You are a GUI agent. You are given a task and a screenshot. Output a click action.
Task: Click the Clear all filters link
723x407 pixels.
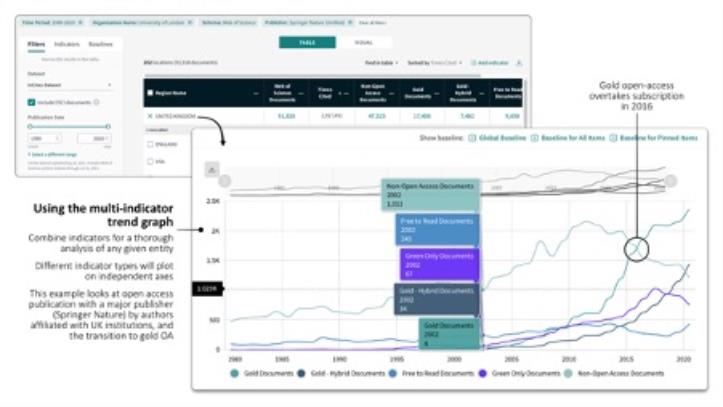tap(373, 22)
